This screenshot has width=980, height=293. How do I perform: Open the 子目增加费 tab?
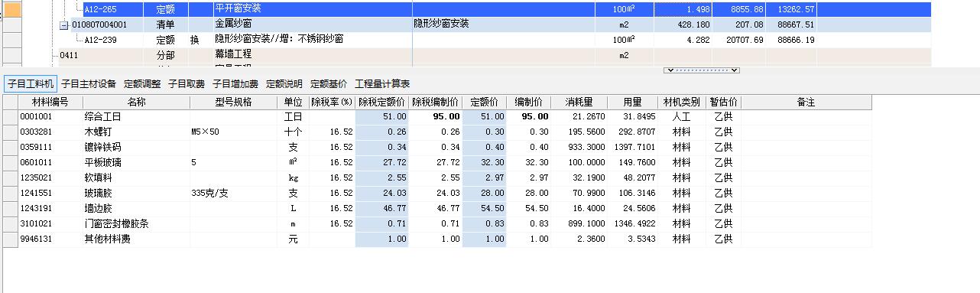tap(235, 83)
